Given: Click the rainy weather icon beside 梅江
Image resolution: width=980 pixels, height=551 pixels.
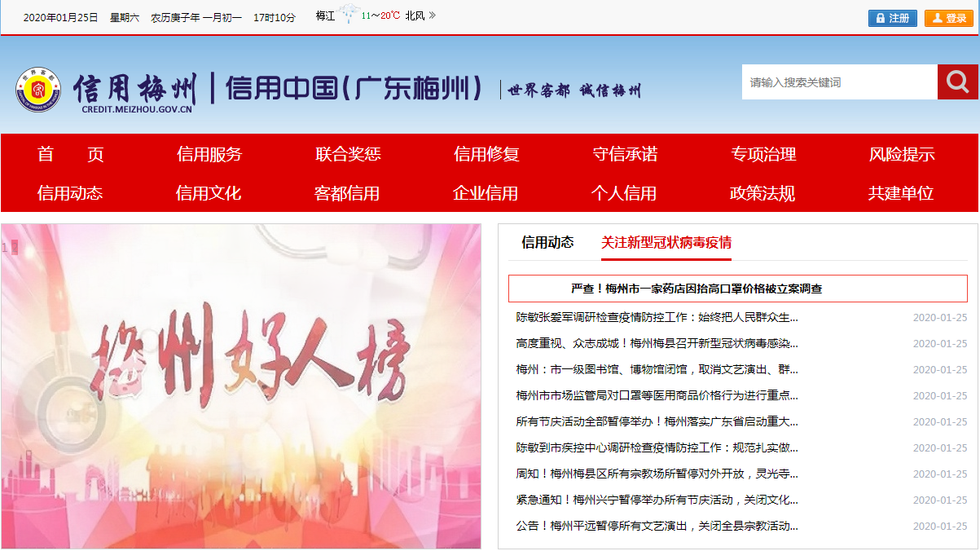Looking at the screenshot, I should [349, 15].
